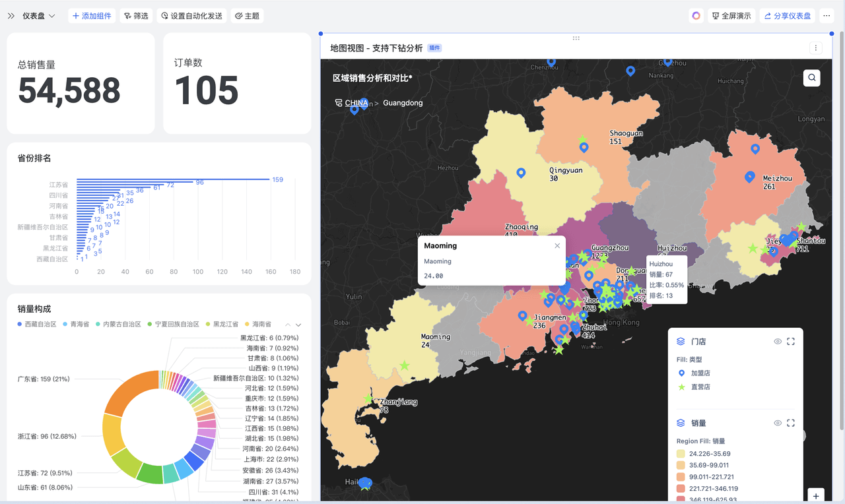Expand the sidebar with double-chevron icon
Screen dimensions: 845x504
point(11,16)
